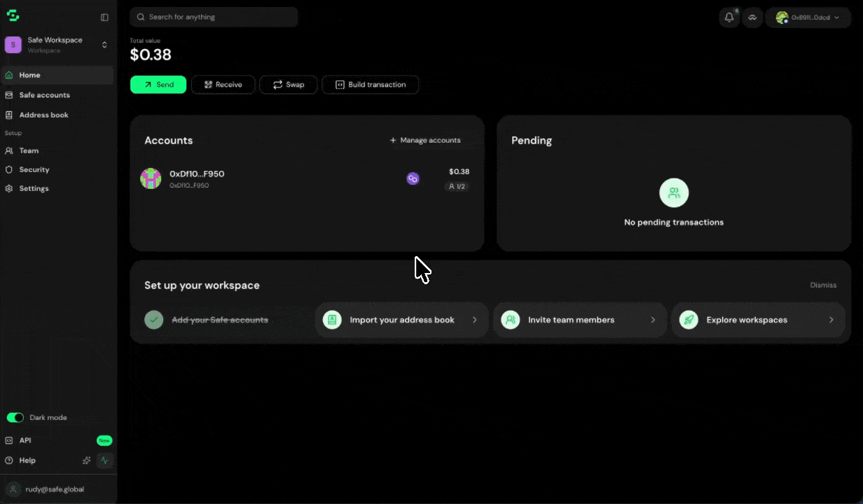This screenshot has height=504, width=863.
Task: Toggle the Dark mode switch
Action: coord(15,417)
